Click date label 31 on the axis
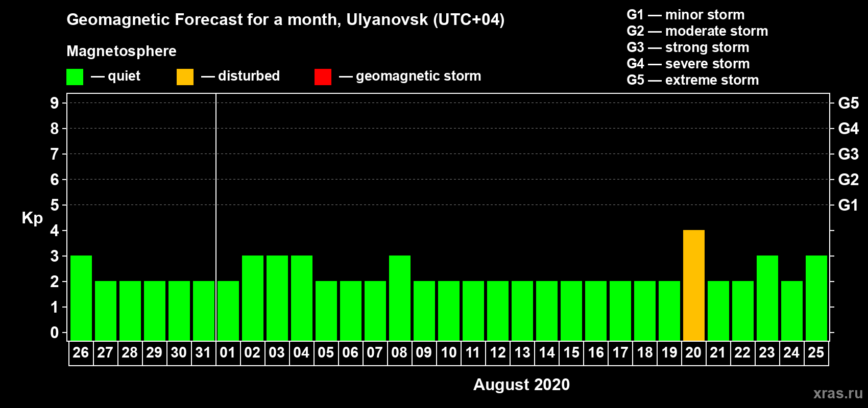 click(203, 353)
